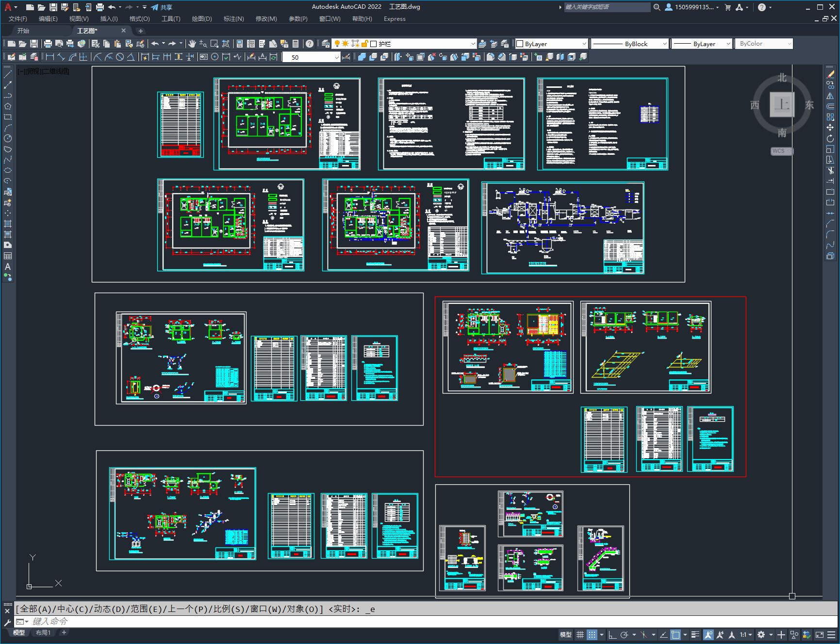
Task: Toggle snap mode in status bar
Action: click(592, 634)
